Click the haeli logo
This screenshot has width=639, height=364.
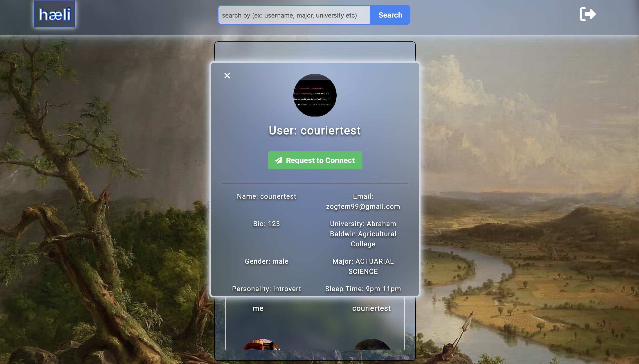(55, 14)
